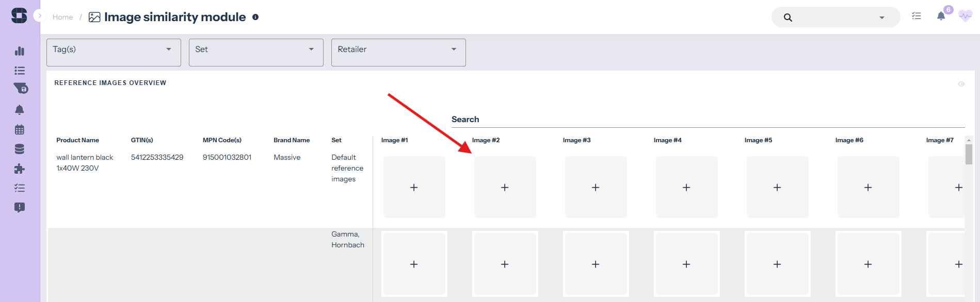980x302 pixels.
Task: Open the feedback exclamation speech bubble icon
Action: (20, 207)
